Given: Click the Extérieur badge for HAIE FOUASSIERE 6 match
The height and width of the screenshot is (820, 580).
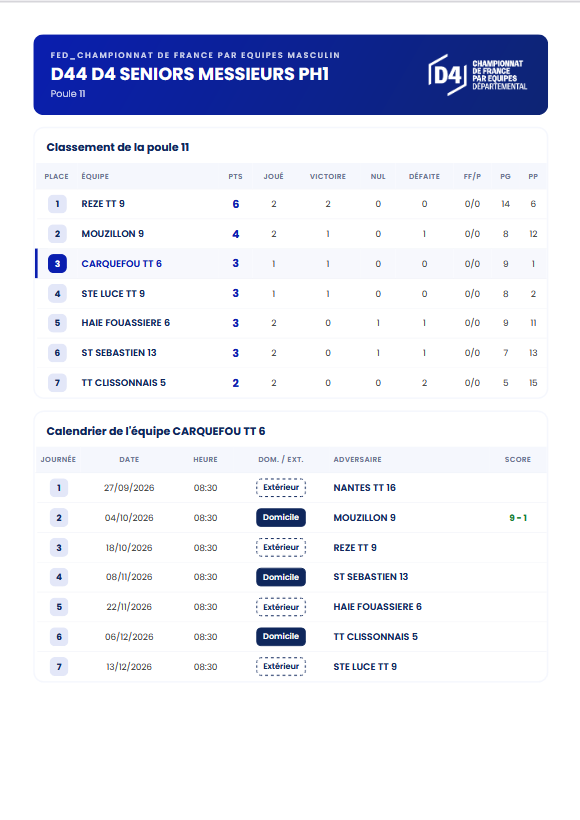Looking at the screenshot, I should pyautogui.click(x=281, y=607).
